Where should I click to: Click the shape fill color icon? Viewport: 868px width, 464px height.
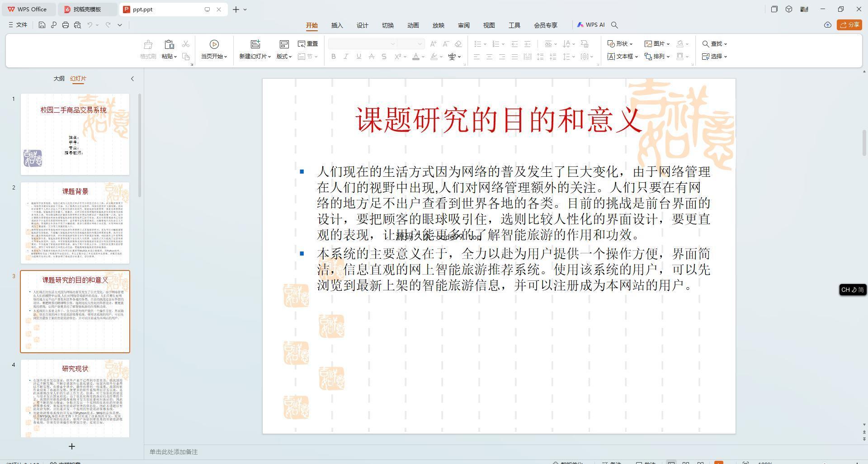679,44
